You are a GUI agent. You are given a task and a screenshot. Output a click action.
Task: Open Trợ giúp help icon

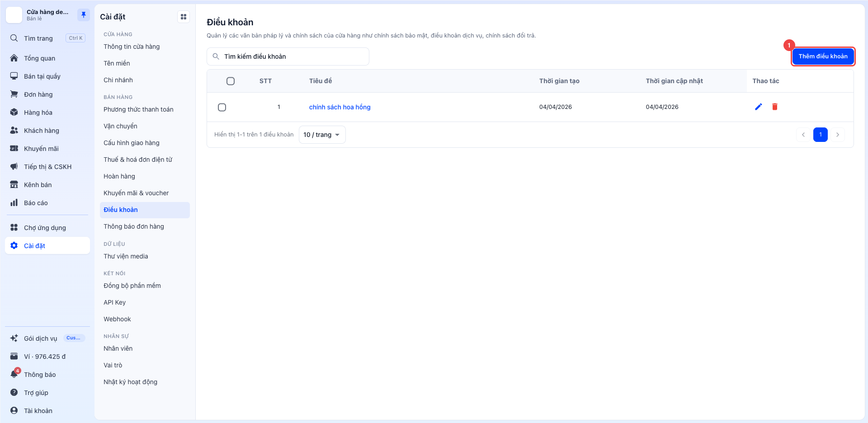tap(14, 392)
